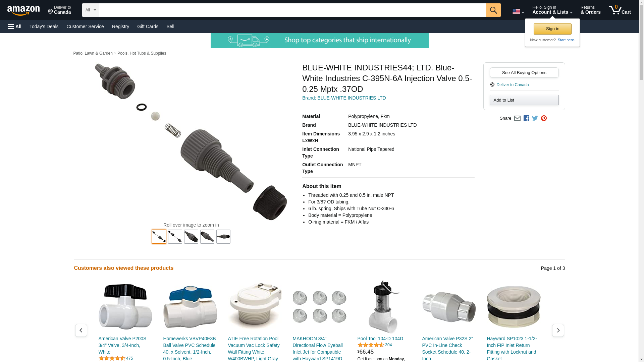The height and width of the screenshot is (362, 644).
Task: Expand the search category All dropdown
Action: click(91, 10)
